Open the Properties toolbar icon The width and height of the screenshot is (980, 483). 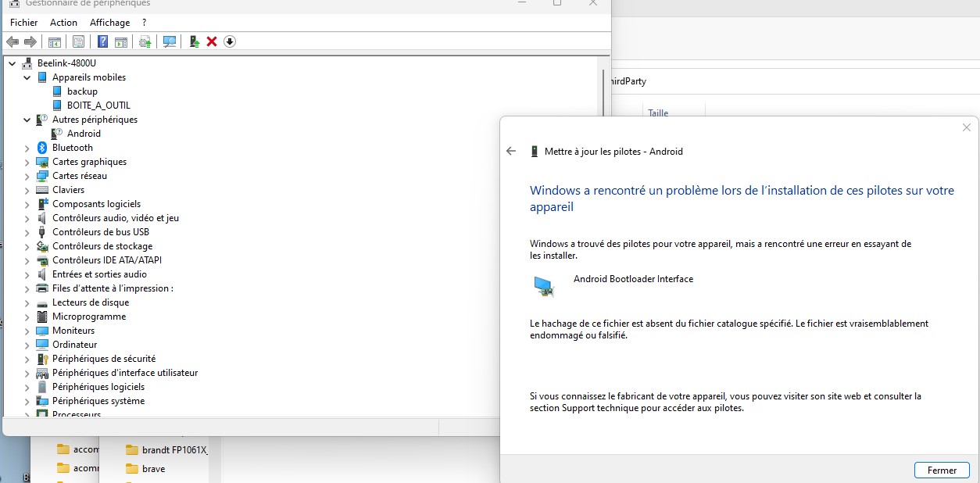click(x=78, y=41)
